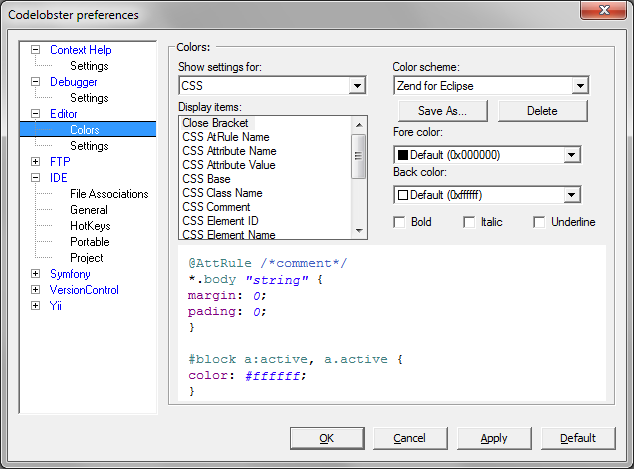The width and height of the screenshot is (634, 469).
Task: Open the Fore color dropdown
Action: [571, 155]
